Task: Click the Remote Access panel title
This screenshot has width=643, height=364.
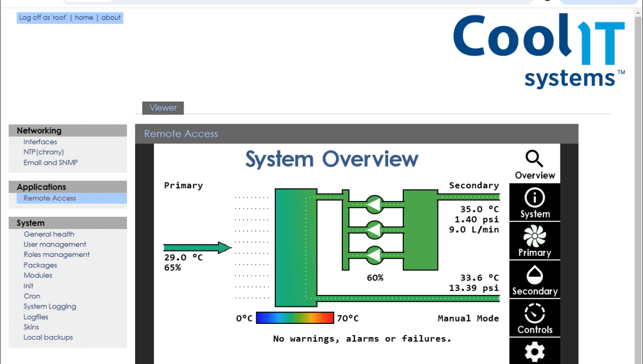Action: [x=181, y=133]
